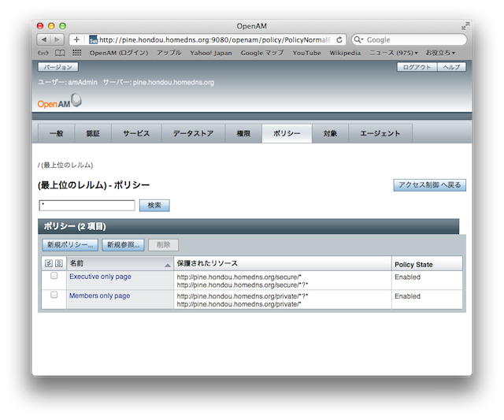504x420 pixels.
Task: Expand the お役立ち bookmarks folder
Action: click(x=440, y=53)
